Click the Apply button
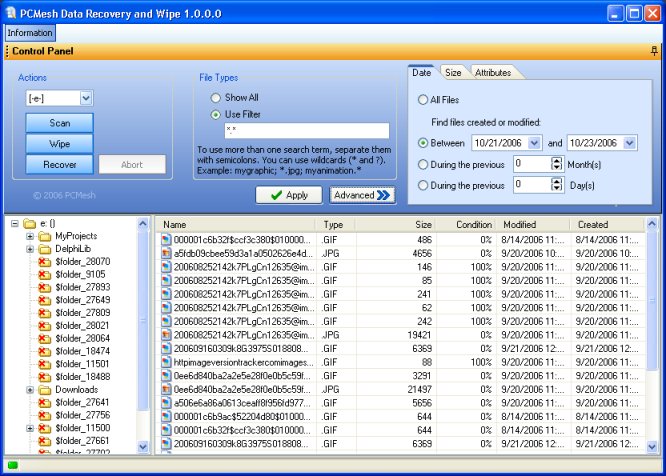 coord(289,195)
